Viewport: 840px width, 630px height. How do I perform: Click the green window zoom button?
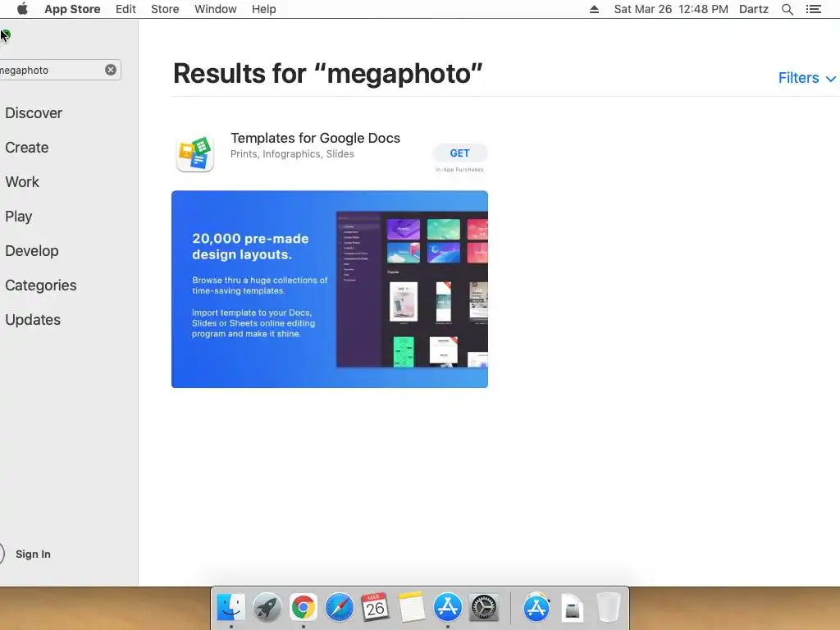click(x=6, y=35)
